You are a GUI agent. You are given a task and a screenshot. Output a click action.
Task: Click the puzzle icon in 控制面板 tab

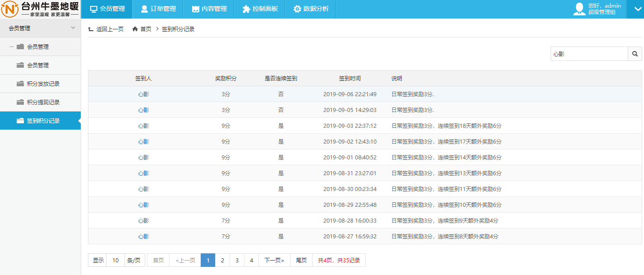(x=246, y=9)
